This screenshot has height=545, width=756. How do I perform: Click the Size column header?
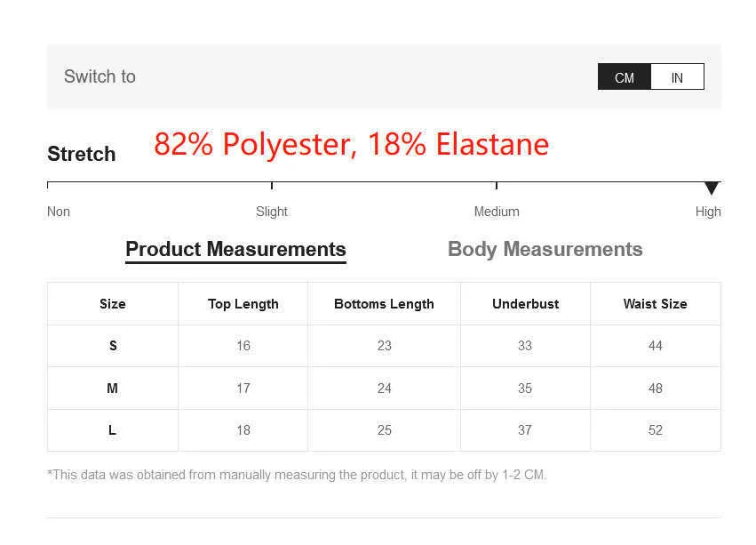(x=113, y=304)
